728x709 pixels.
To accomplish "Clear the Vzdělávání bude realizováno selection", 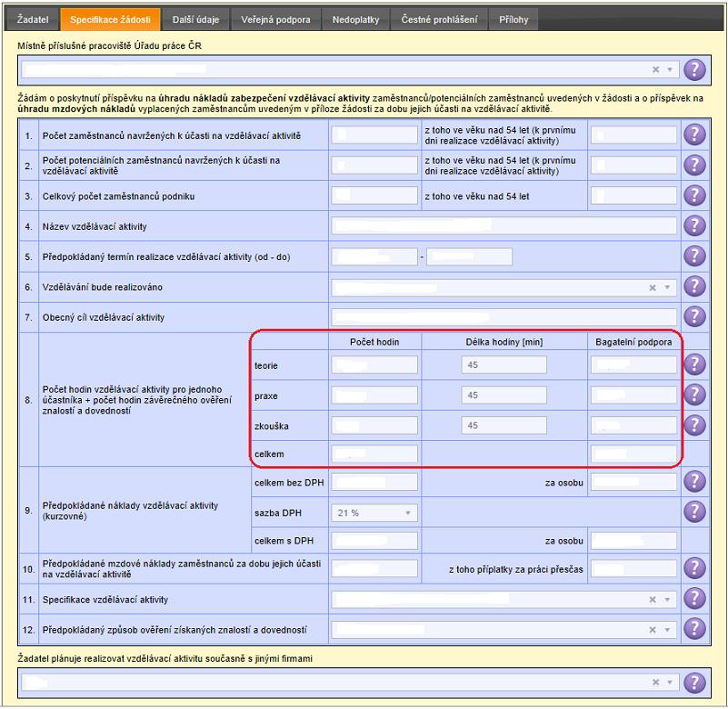I will tap(653, 288).
